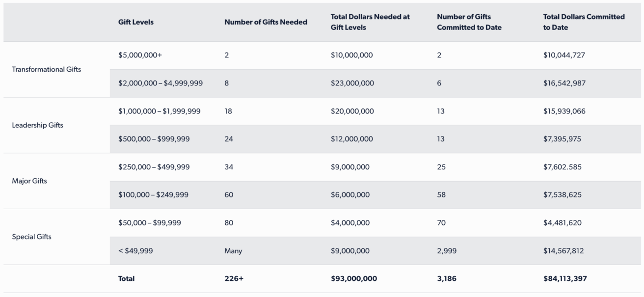
Task: Click the Total row label
Action: click(126, 279)
